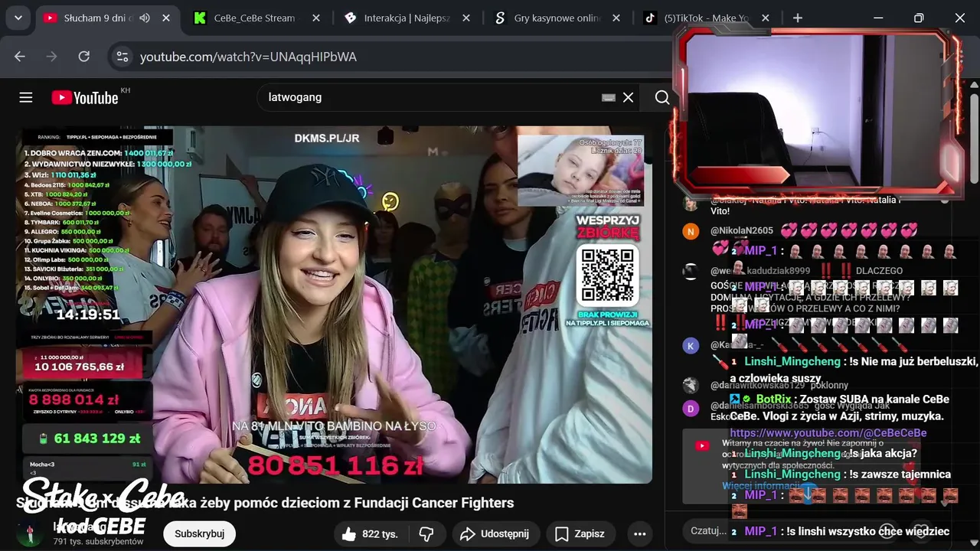980x551 pixels.
Task: Open the purple 'D' chat avatar
Action: [x=691, y=408]
